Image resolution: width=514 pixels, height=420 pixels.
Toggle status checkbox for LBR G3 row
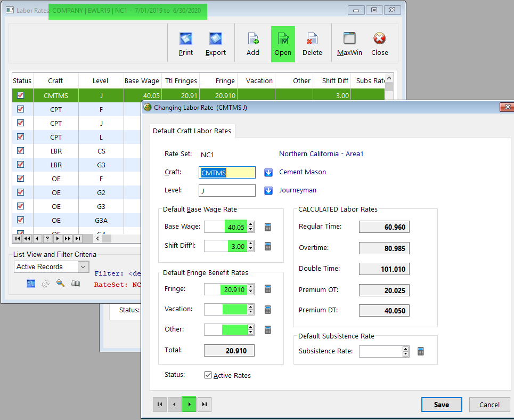coord(21,164)
